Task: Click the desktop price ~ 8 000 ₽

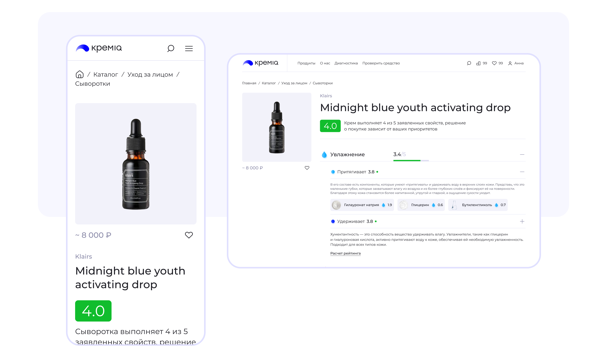Action: point(252,168)
